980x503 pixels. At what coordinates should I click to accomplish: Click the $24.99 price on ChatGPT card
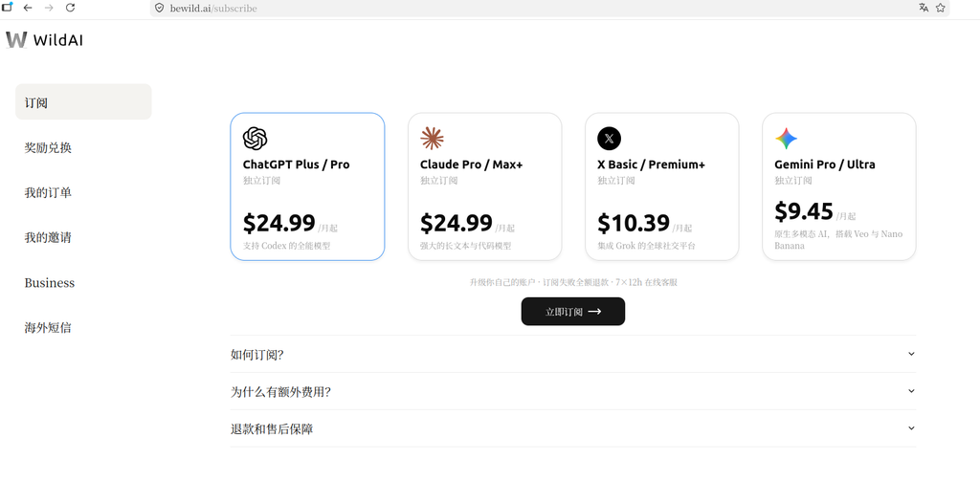click(278, 223)
